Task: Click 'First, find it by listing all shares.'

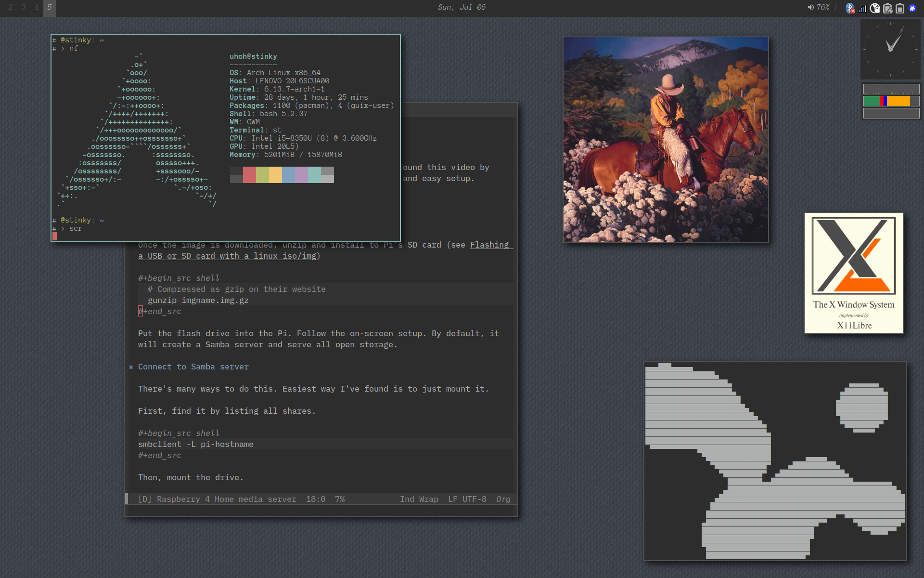Action: pyautogui.click(x=227, y=411)
